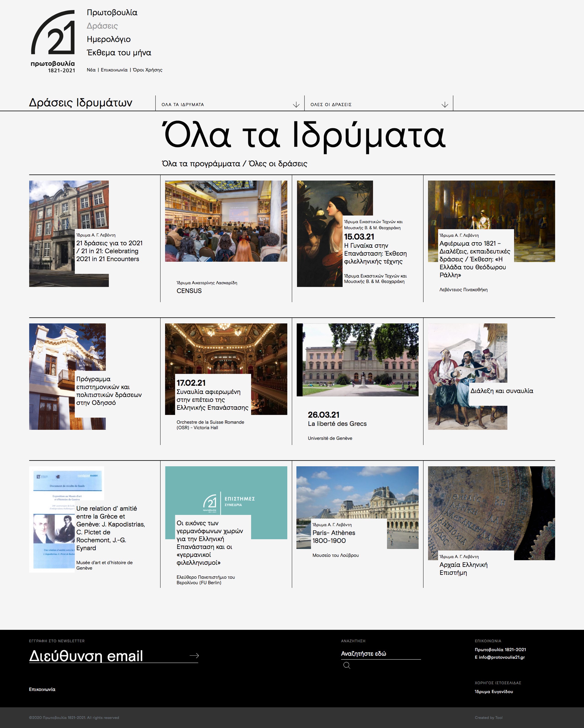Screen dimensions: 584x728
Task: Open Paris- Athènes 1800-1900 link
Action: (334, 537)
